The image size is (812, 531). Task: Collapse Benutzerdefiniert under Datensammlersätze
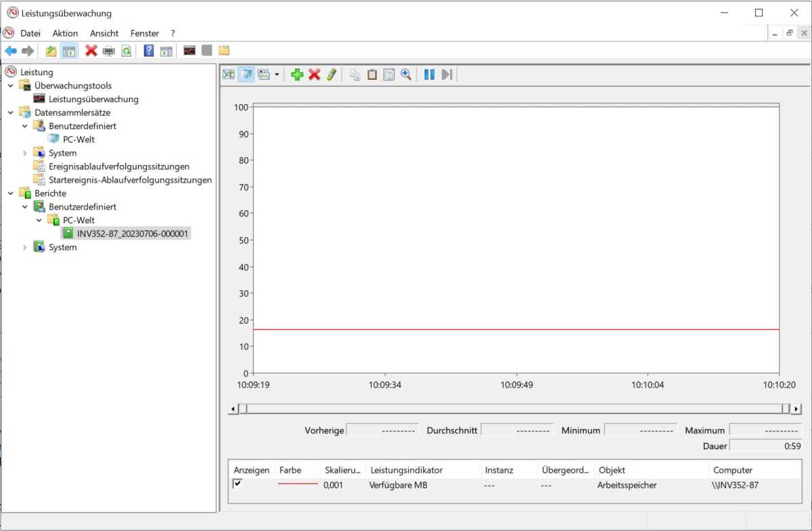pos(25,126)
